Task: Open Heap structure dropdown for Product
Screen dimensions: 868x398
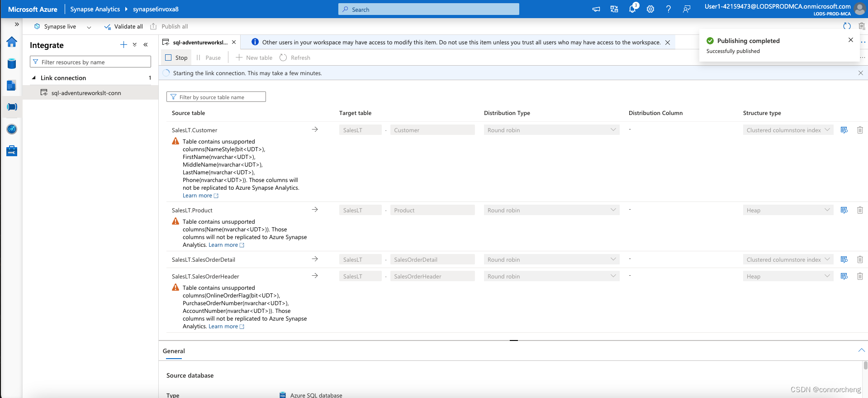Action: [x=788, y=210]
